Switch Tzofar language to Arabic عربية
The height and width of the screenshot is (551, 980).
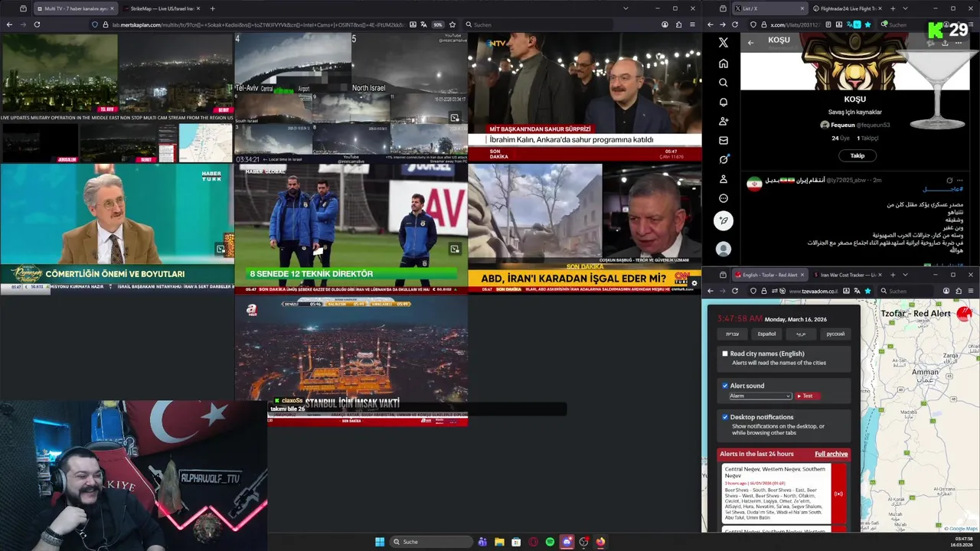tap(801, 334)
